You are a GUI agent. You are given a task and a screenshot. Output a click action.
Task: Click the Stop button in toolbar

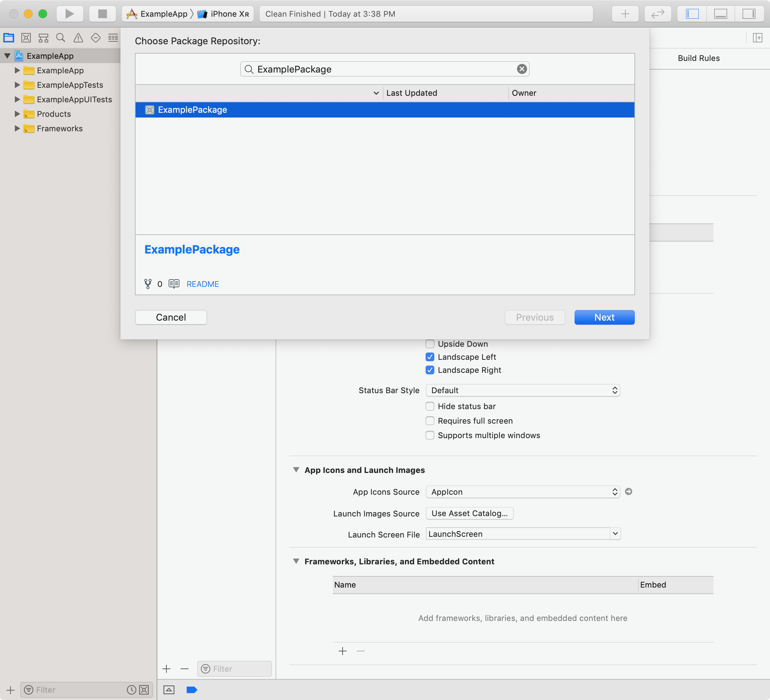102,14
